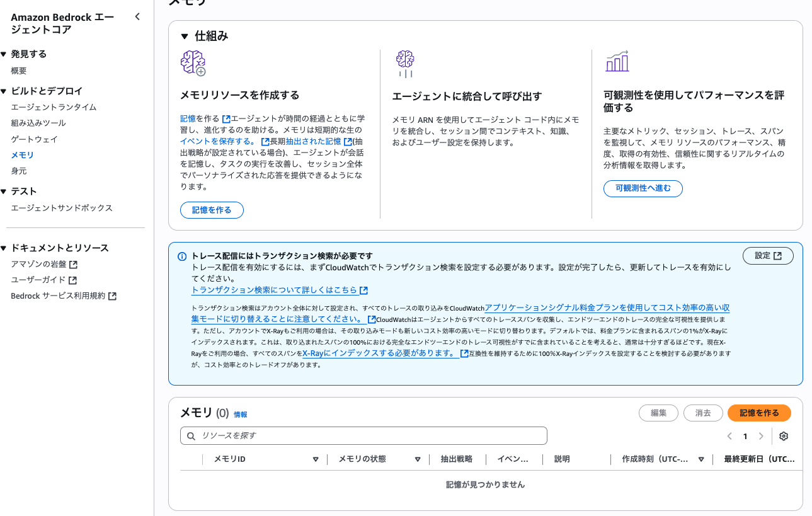Click the orange 記憶を作る button

[759, 413]
